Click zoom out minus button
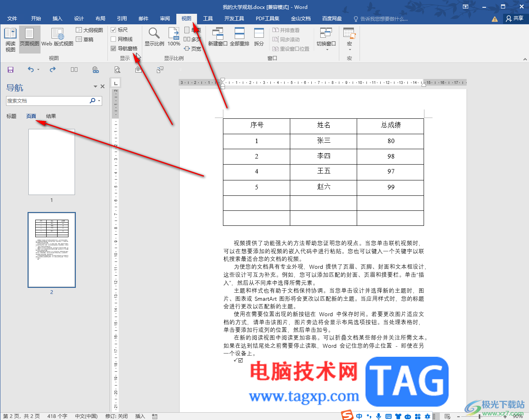Screen dimensions: 529x420 458,416
